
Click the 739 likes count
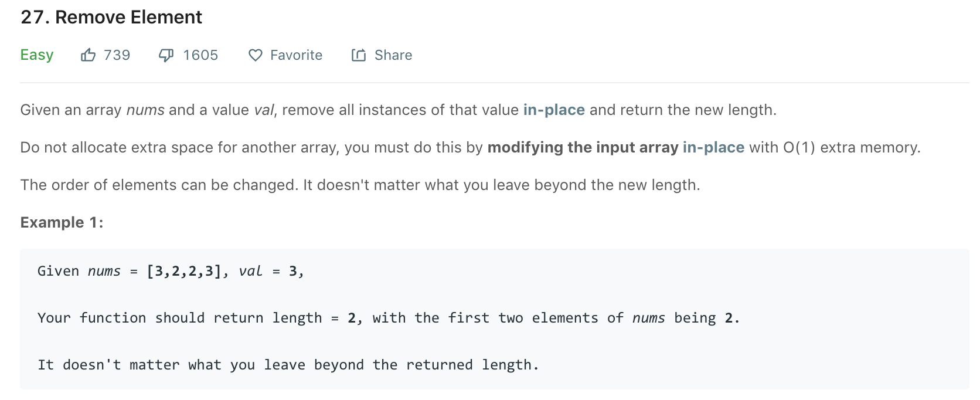[117, 55]
